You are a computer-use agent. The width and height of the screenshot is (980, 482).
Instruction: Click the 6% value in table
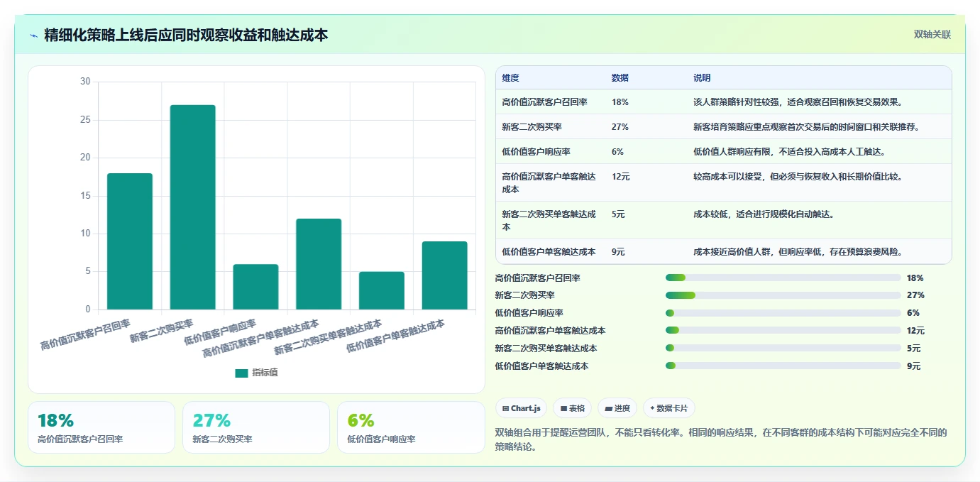617,152
